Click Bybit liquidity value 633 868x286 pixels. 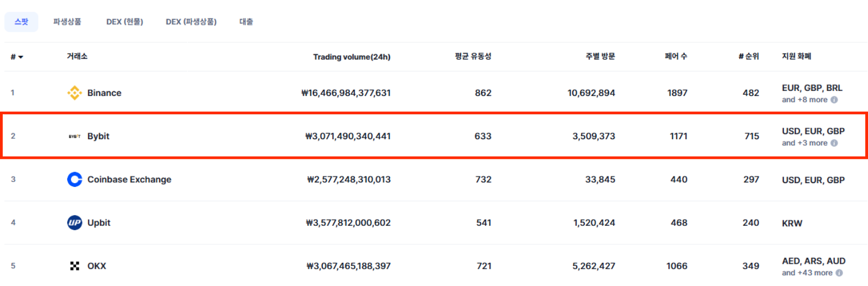point(483,136)
